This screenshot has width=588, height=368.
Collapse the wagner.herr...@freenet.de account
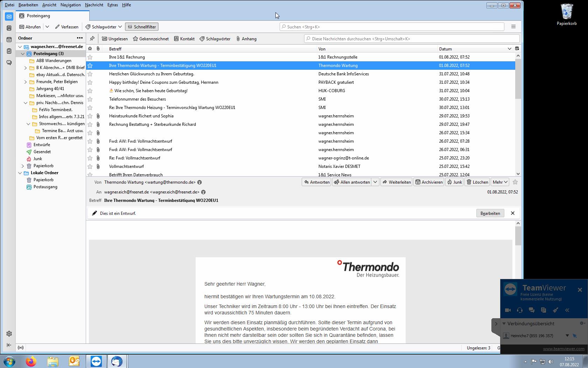(20, 47)
